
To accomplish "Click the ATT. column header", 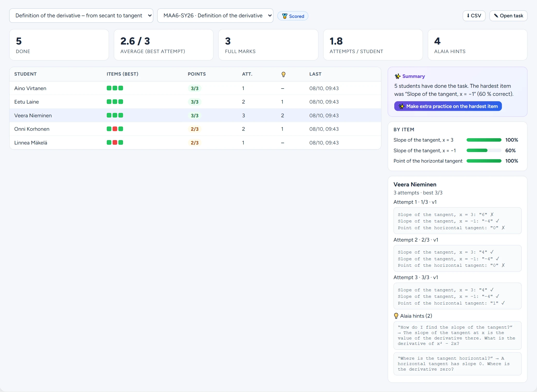I will pos(247,74).
